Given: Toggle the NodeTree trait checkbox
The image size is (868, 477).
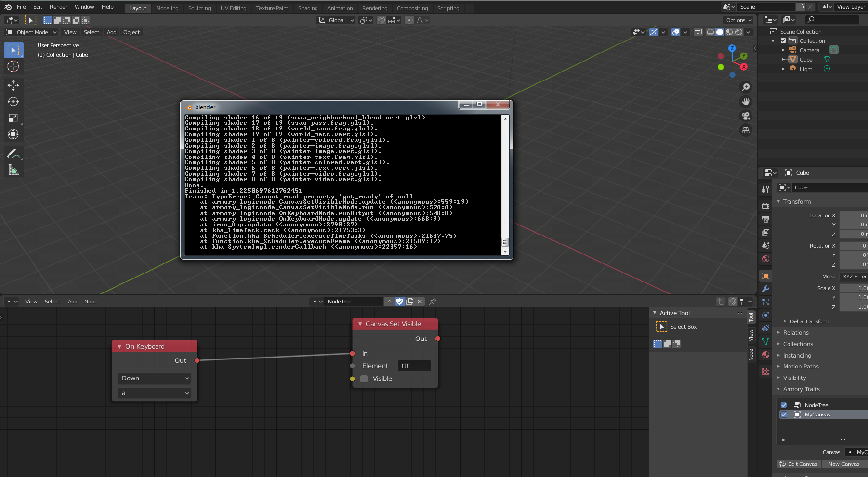Looking at the screenshot, I should 784,405.
